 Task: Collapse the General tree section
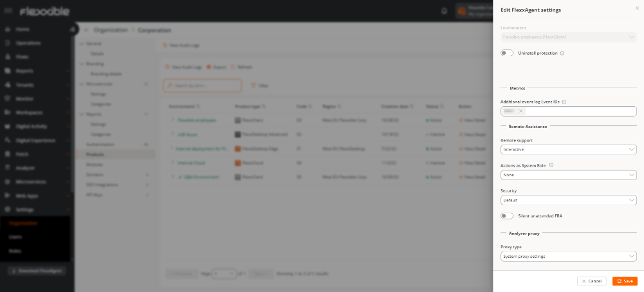81,44
